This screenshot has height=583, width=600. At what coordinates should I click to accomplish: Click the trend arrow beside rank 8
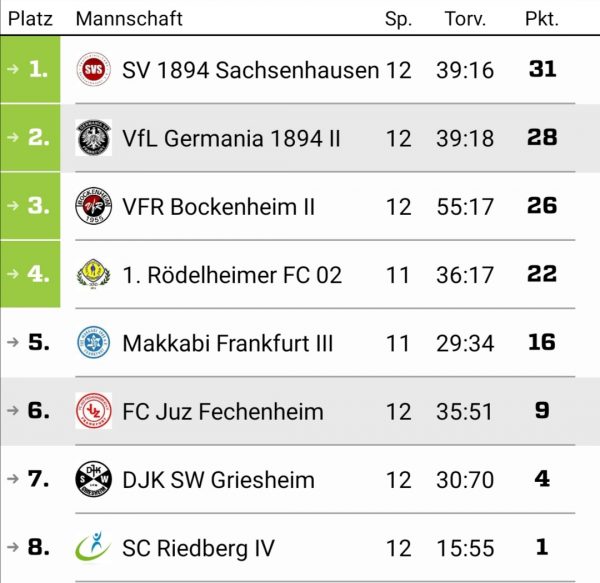pyautogui.click(x=13, y=547)
